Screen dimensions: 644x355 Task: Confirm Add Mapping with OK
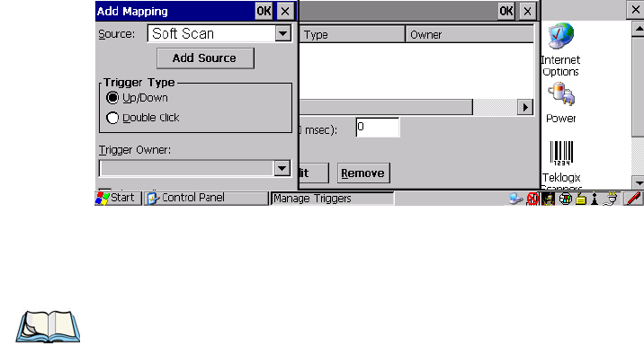click(264, 11)
